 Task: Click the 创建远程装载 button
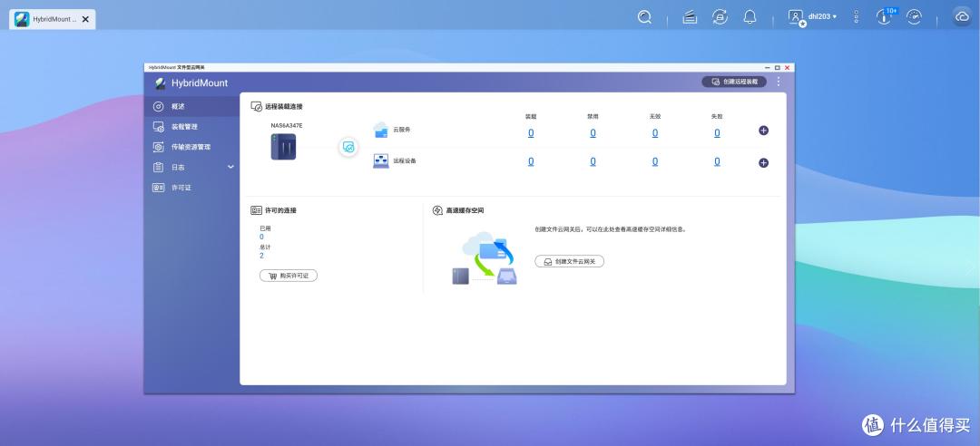pos(734,82)
